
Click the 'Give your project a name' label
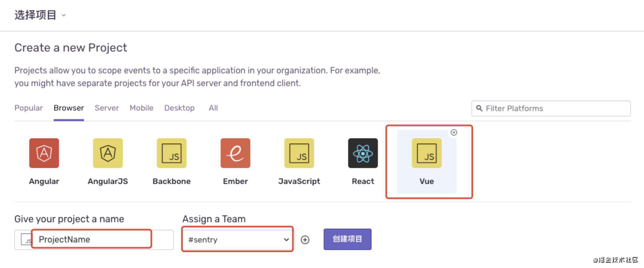click(x=69, y=219)
